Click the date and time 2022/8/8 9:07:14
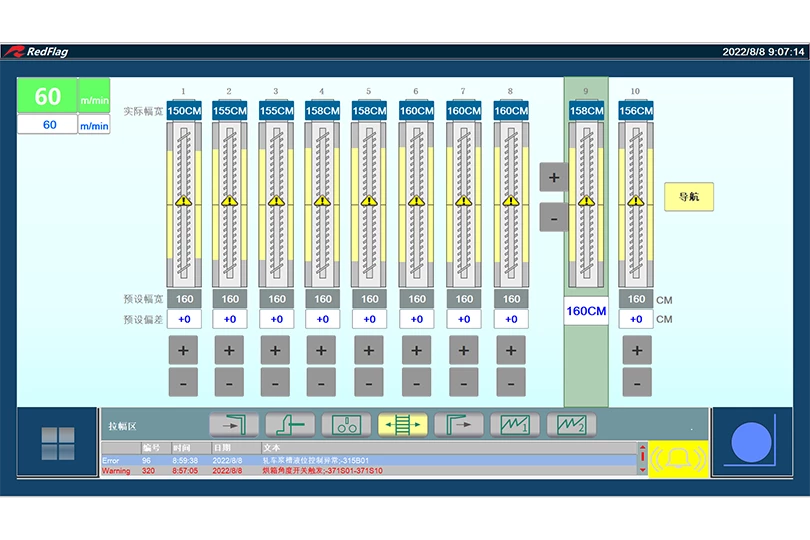Screen dimensions: 810x540 (763, 52)
